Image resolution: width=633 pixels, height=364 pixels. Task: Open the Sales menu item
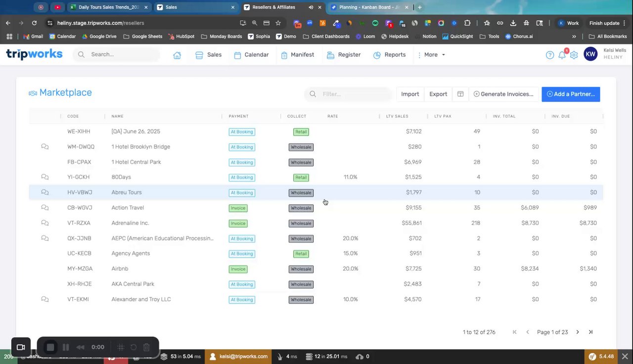[208, 55]
